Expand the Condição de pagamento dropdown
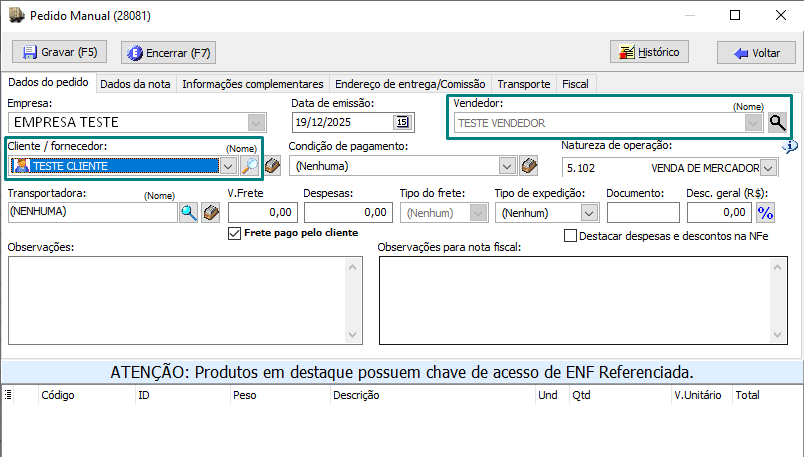Image resolution: width=804 pixels, height=457 pixels. click(x=507, y=166)
